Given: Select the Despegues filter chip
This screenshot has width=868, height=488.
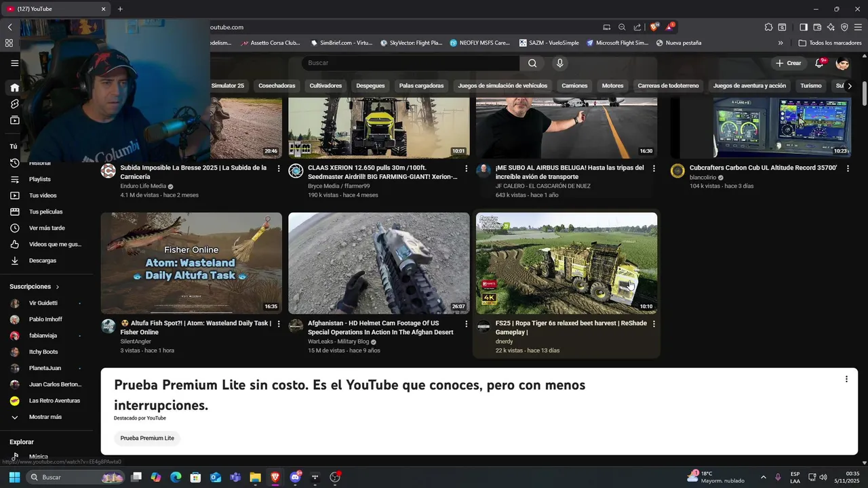Looking at the screenshot, I should (x=370, y=86).
